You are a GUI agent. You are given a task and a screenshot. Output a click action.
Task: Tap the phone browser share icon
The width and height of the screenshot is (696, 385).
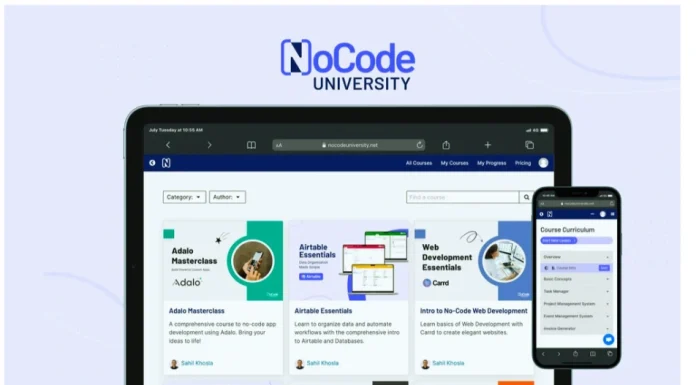575,354
